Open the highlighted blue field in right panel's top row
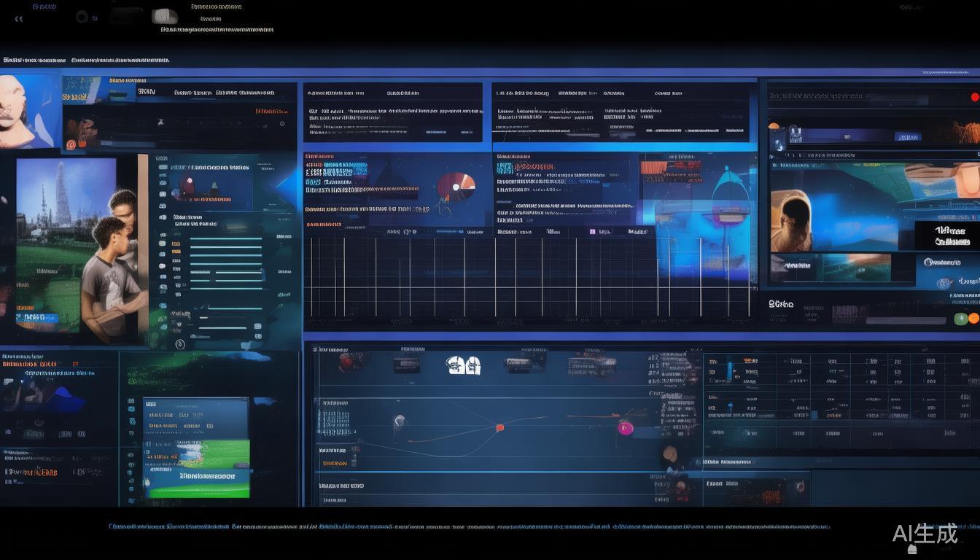Image resolution: width=980 pixels, height=560 pixels. coord(909,137)
